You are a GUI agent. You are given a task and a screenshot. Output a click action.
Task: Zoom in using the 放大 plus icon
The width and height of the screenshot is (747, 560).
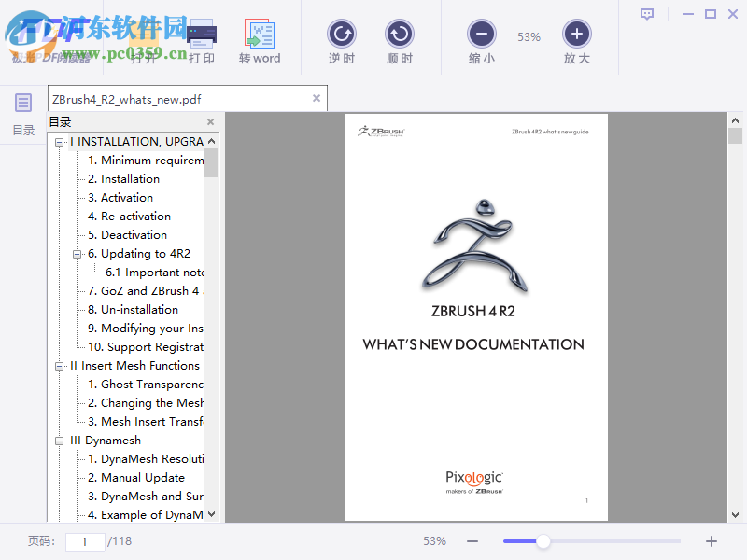tap(576, 33)
